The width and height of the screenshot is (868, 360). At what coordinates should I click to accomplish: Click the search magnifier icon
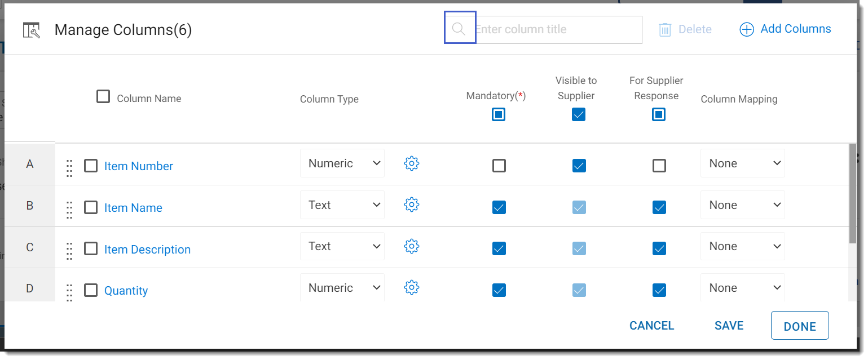point(459,29)
